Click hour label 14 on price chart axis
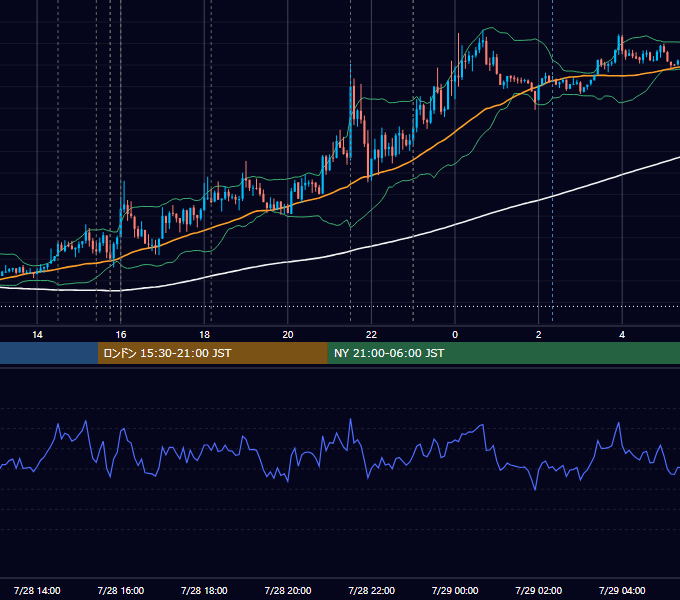680x600 pixels. pos(37,335)
